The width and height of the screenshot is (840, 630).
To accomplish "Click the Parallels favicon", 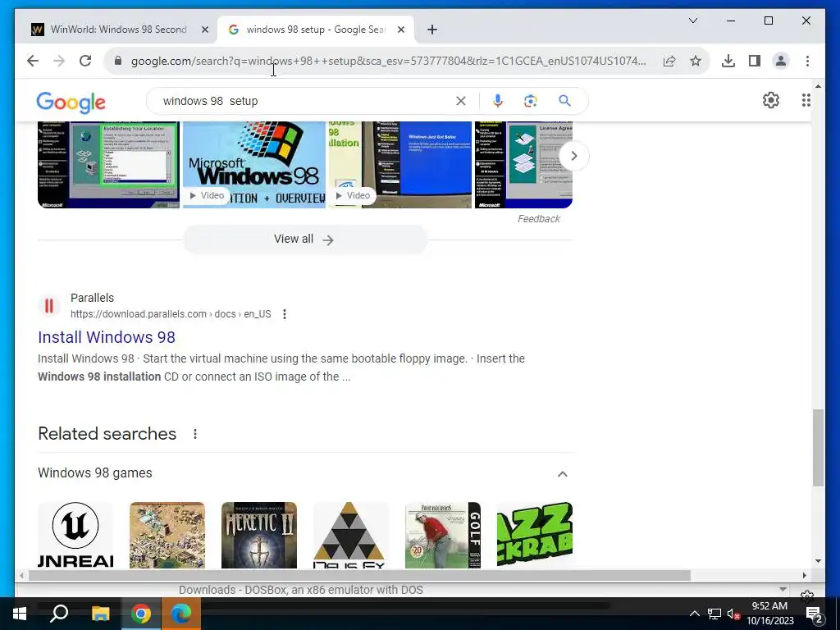I will 48,306.
